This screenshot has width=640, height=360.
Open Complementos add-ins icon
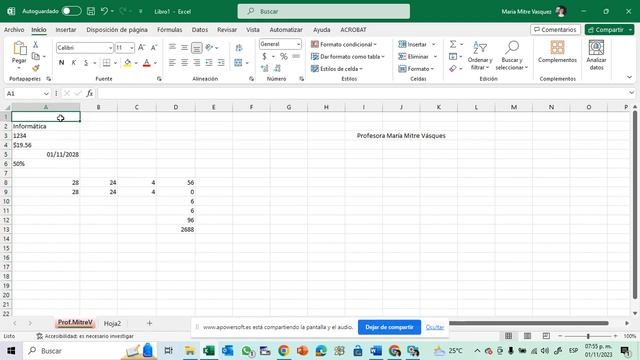click(x=557, y=52)
